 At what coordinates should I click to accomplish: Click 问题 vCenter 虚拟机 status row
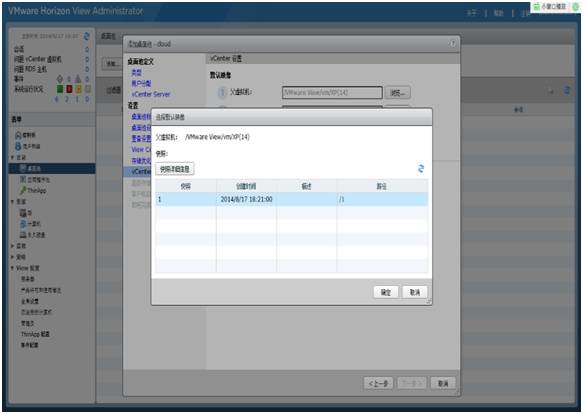click(51, 59)
